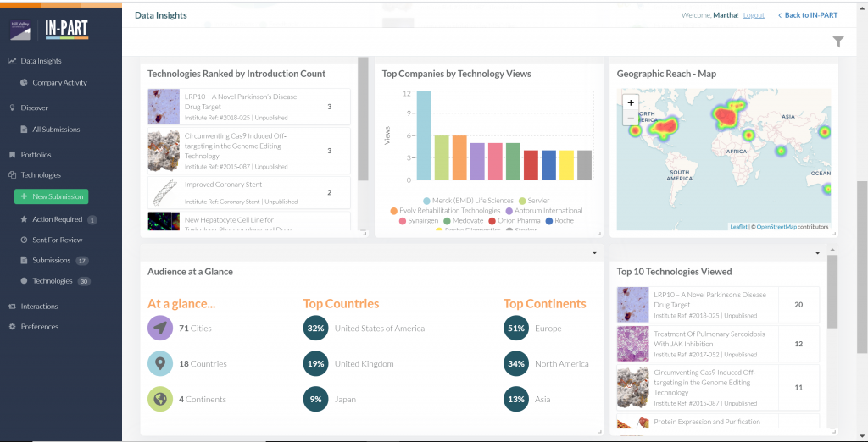Click the dark blue Roche bar
This screenshot has height=442, width=868.
pos(548,165)
